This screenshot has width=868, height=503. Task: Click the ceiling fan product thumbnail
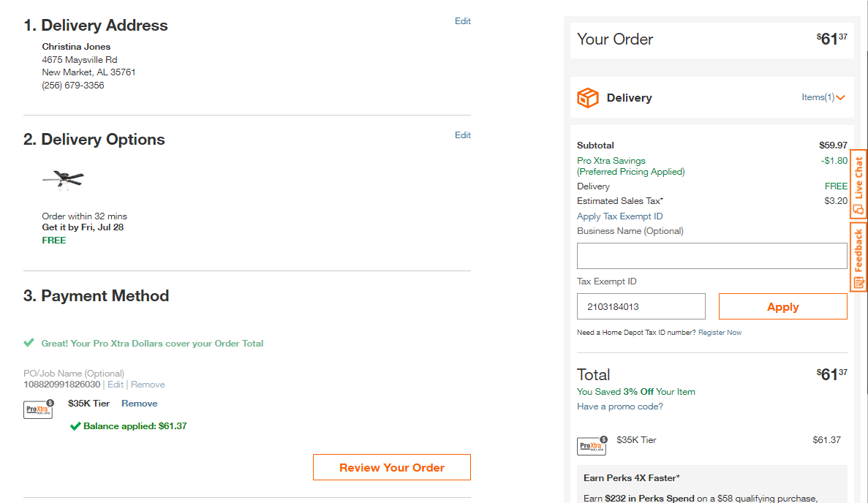[x=63, y=179]
